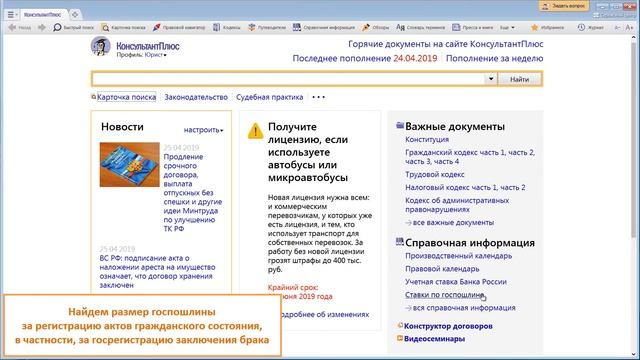Screen dimensions: 640x360
Task: Open Правовой календарь link
Action: 442,269
